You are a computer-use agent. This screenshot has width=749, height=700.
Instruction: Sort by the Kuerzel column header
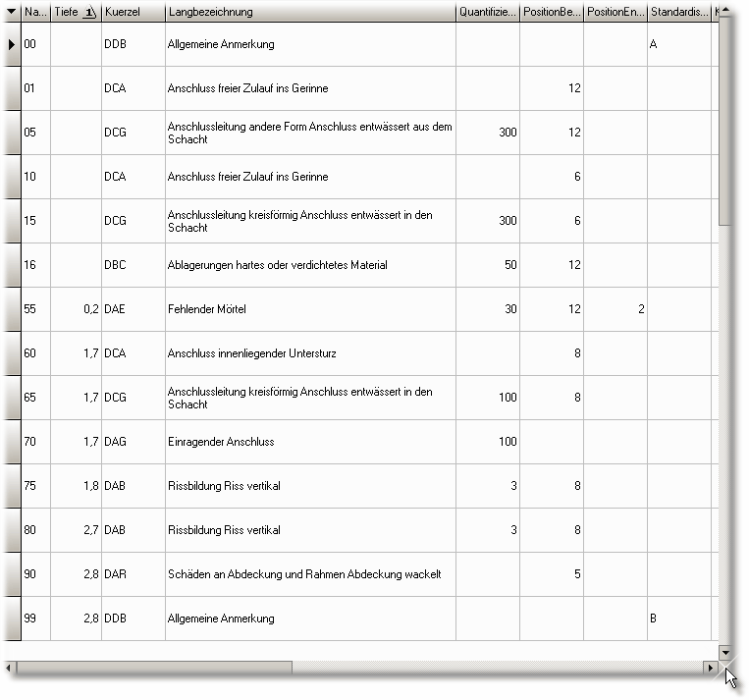(133, 12)
